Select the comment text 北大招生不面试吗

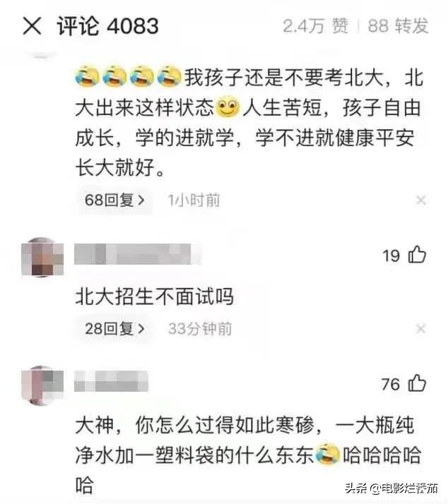(x=155, y=296)
